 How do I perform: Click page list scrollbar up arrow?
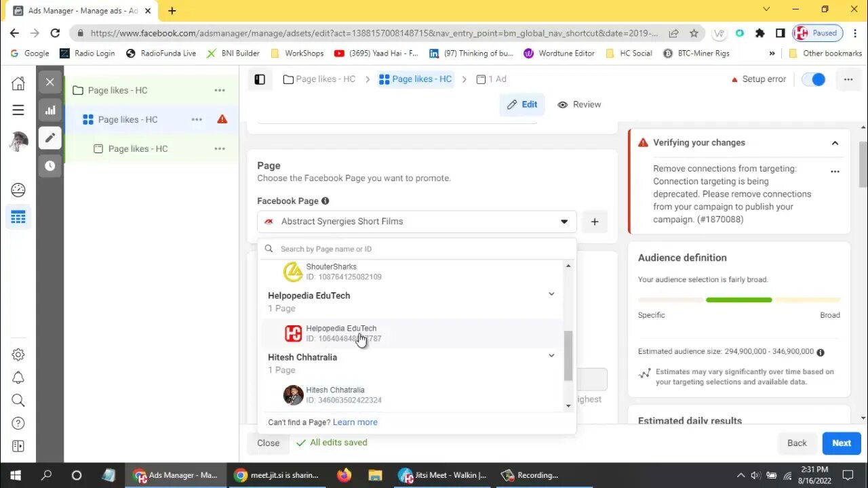[x=568, y=266]
